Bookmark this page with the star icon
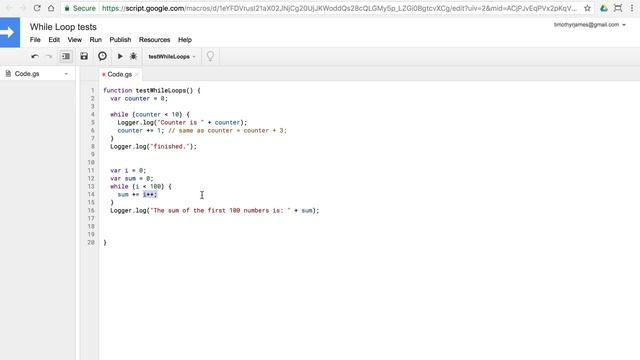640x360 pixels. [x=587, y=8]
